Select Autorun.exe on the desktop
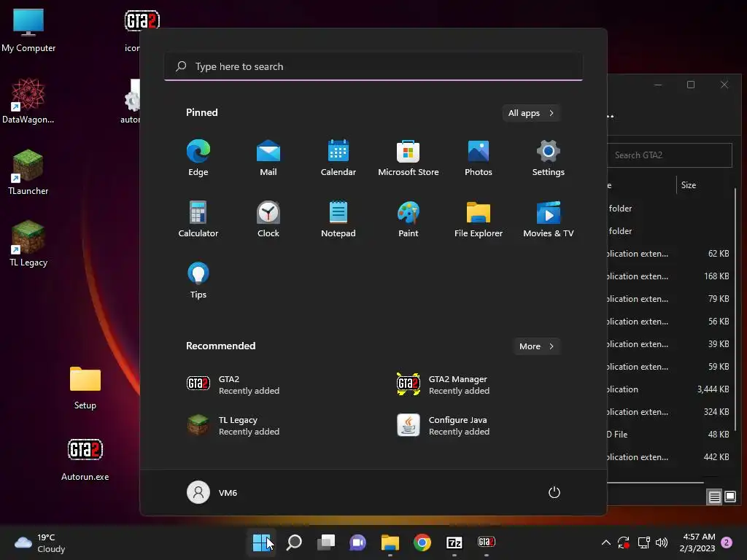747x560 pixels. 85,460
